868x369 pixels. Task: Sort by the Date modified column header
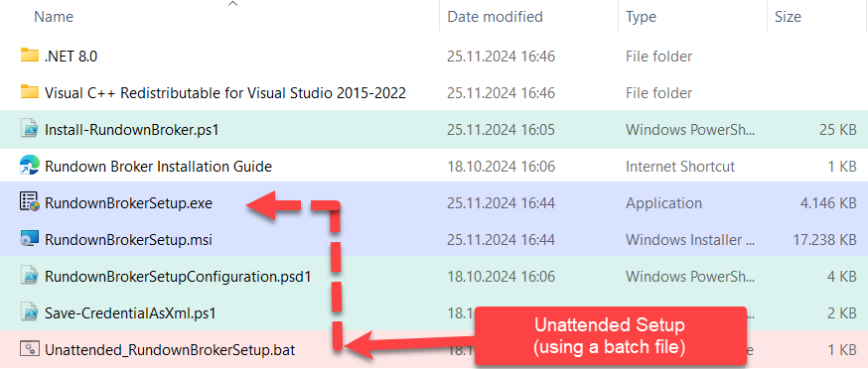(x=495, y=17)
